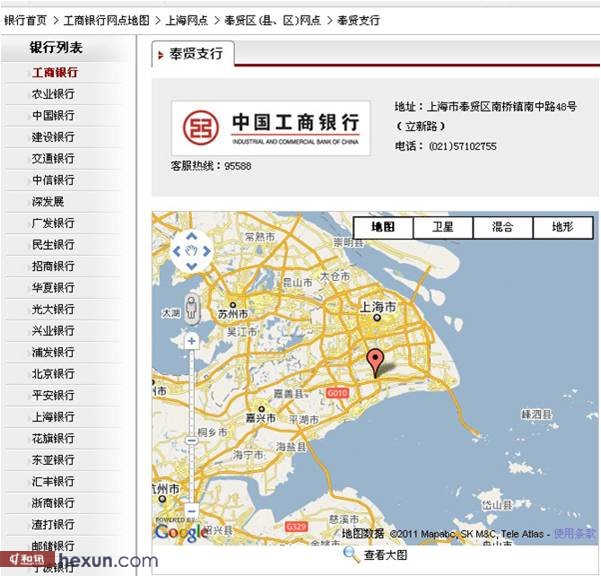Select 东亚银行 in bank list
This screenshot has width=601, height=577.
point(53,460)
